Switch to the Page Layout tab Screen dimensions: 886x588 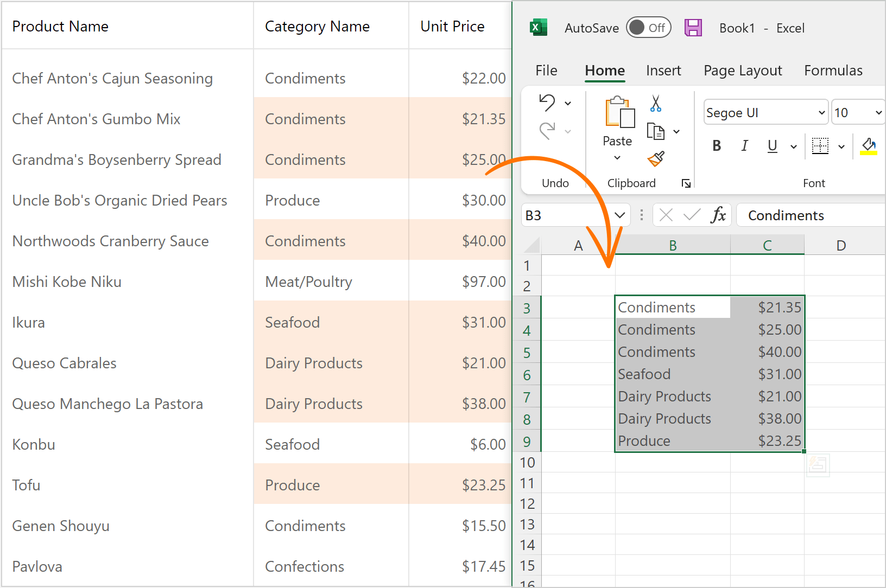point(742,71)
